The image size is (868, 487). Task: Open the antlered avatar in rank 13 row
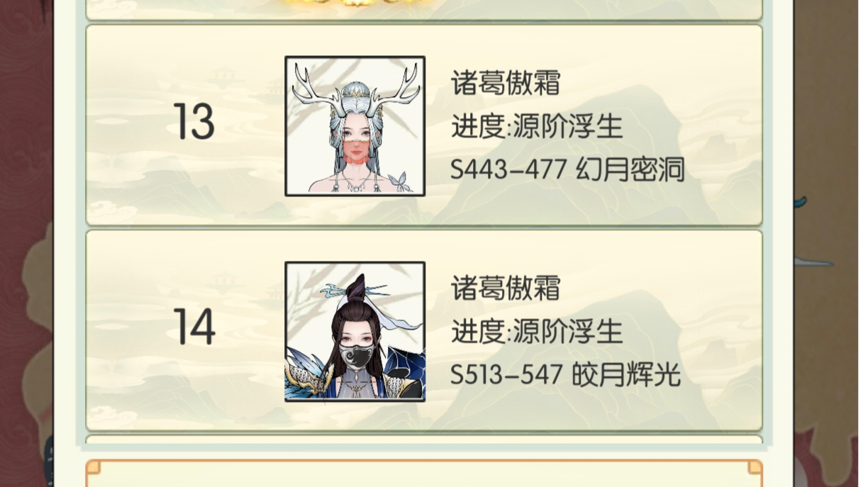(355, 126)
